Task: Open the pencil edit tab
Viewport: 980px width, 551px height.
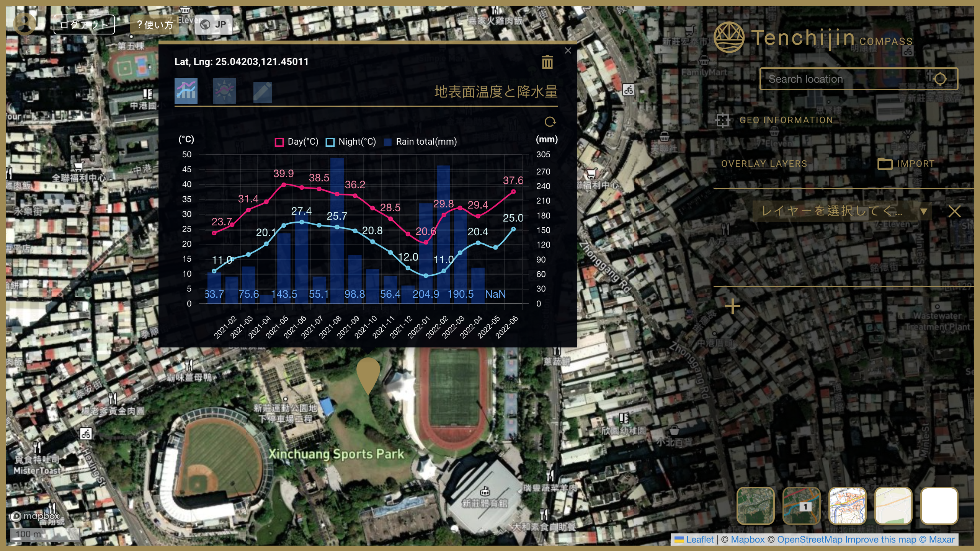Action: point(263,92)
